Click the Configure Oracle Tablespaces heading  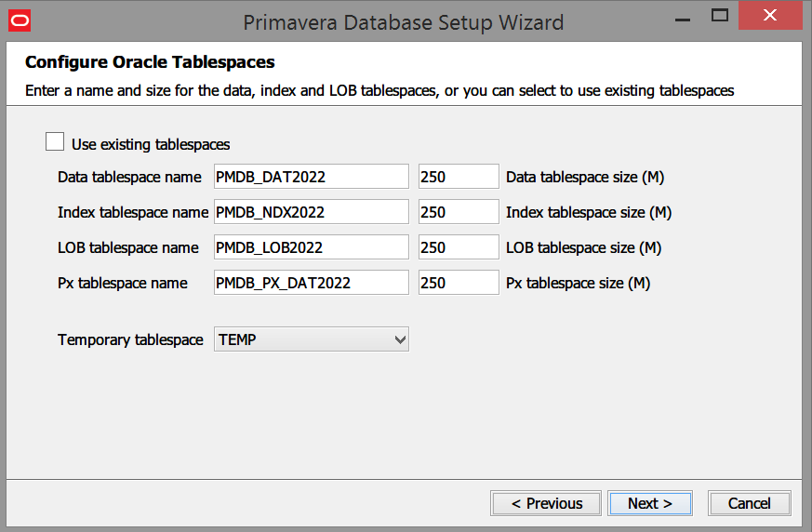coord(150,63)
